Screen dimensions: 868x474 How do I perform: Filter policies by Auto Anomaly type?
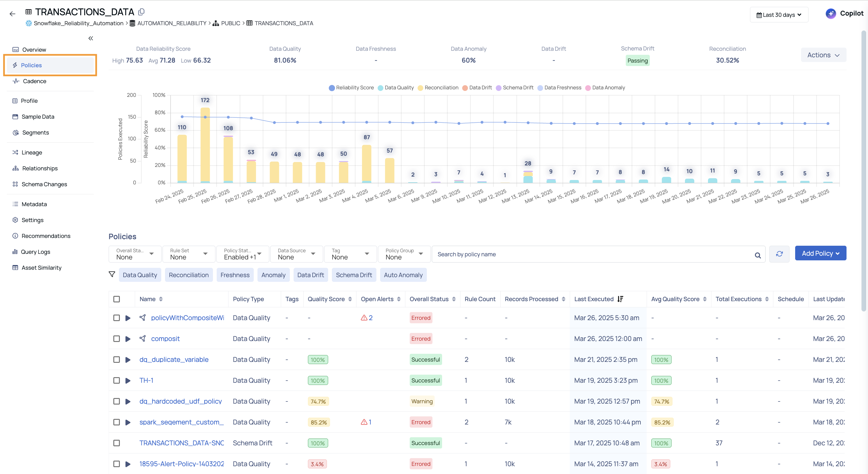(403, 275)
